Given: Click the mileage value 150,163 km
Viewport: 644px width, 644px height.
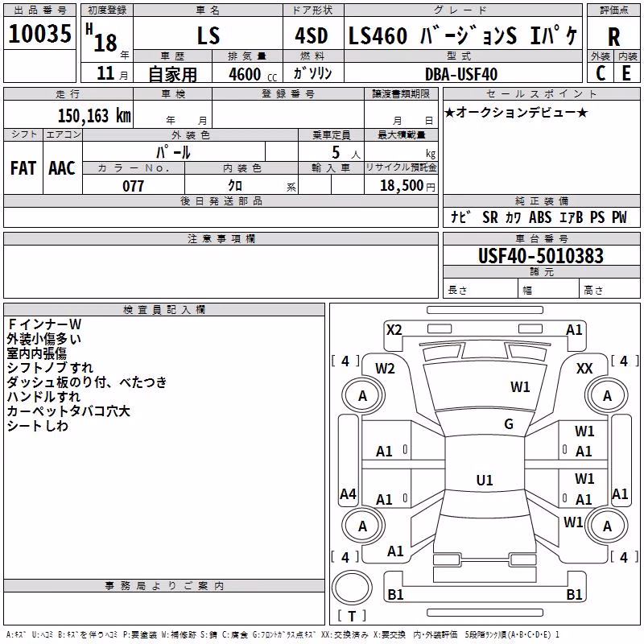Looking at the screenshot, I should (x=94, y=115).
